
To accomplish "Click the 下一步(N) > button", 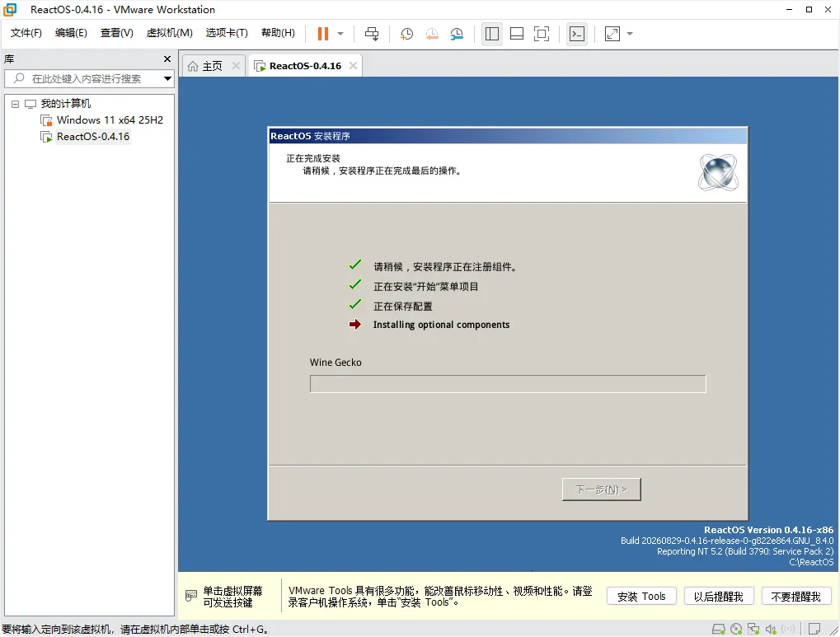I will pos(601,489).
